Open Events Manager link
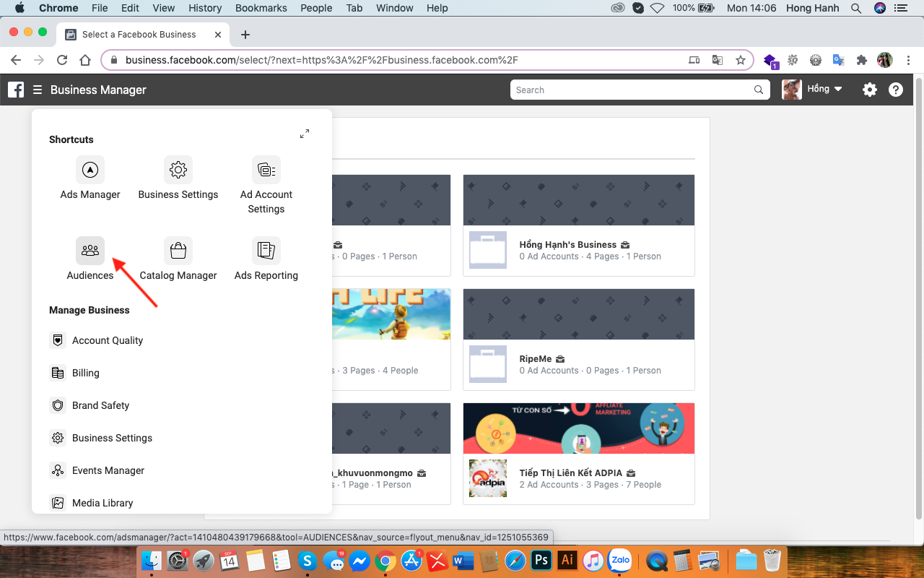The image size is (924, 578). click(108, 470)
